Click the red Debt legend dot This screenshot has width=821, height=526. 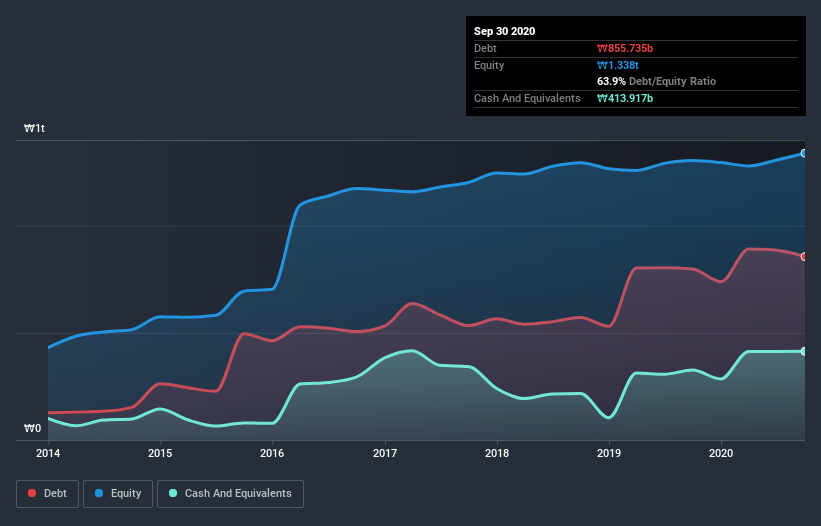[x=32, y=493]
